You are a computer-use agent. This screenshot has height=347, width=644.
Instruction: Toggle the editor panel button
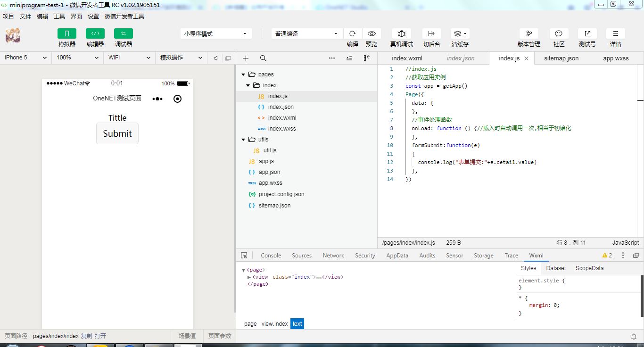click(95, 33)
